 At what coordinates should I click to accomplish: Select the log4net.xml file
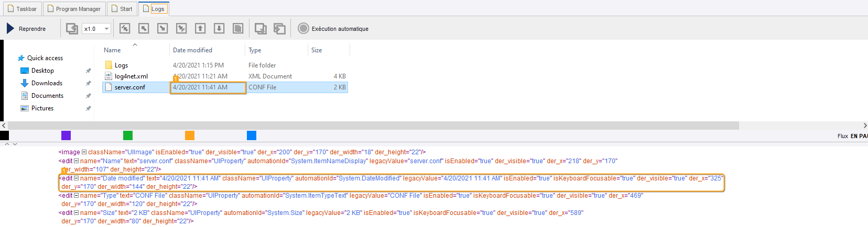[131, 76]
